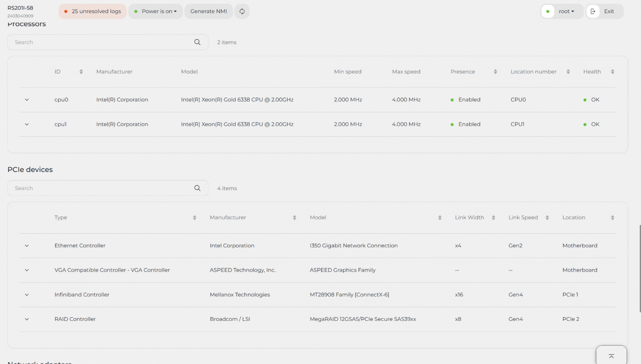
Task: Expand the RAID Controller row
Action: point(27,319)
